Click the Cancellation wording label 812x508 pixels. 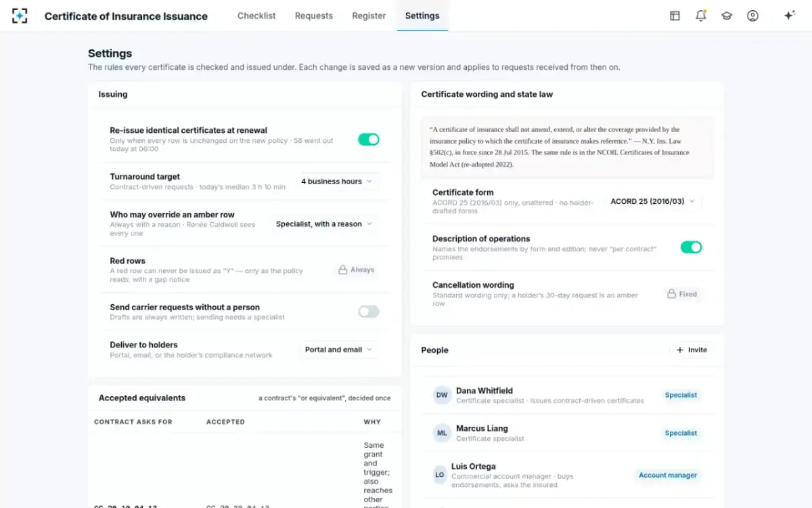tap(474, 285)
